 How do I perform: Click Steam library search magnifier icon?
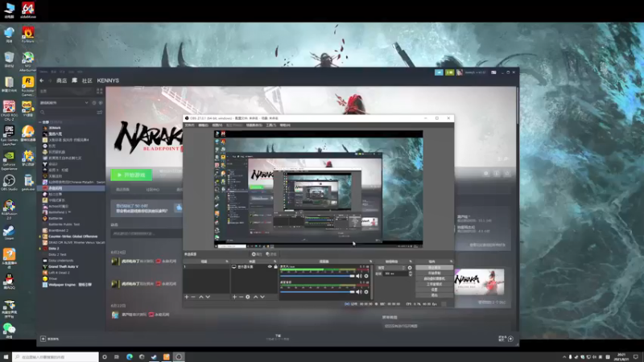click(43, 112)
